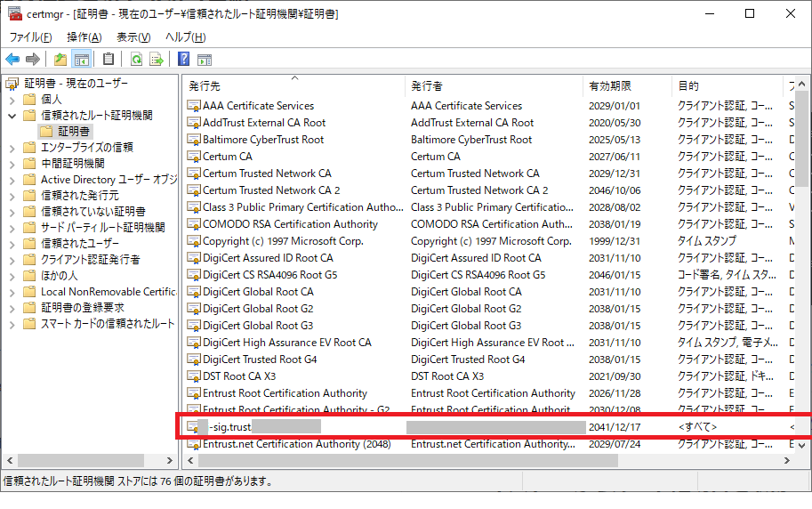Expand the 証明書の登録要求 node
Image resolution: width=812 pixels, height=509 pixels.
point(12,309)
